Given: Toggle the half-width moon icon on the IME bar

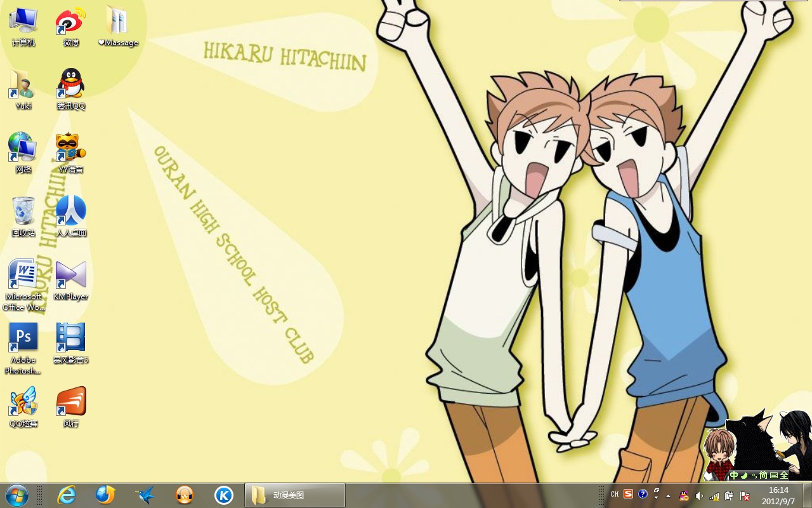Looking at the screenshot, I should click(744, 475).
